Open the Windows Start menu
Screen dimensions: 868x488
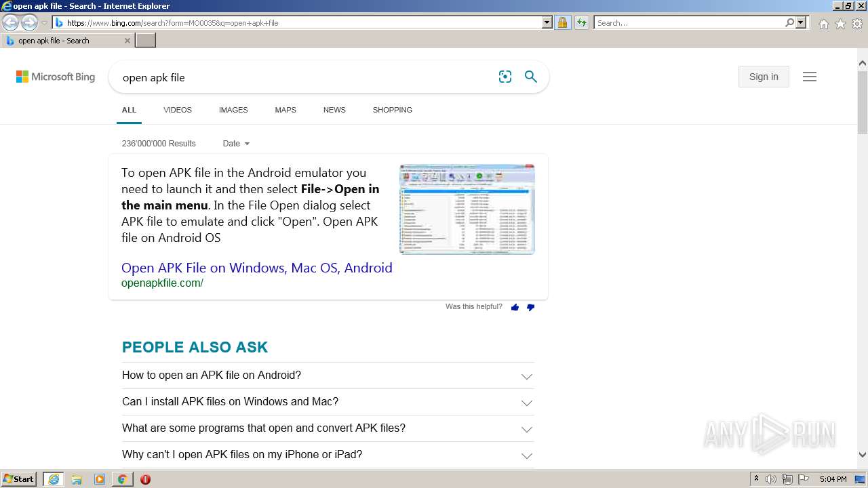(19, 479)
